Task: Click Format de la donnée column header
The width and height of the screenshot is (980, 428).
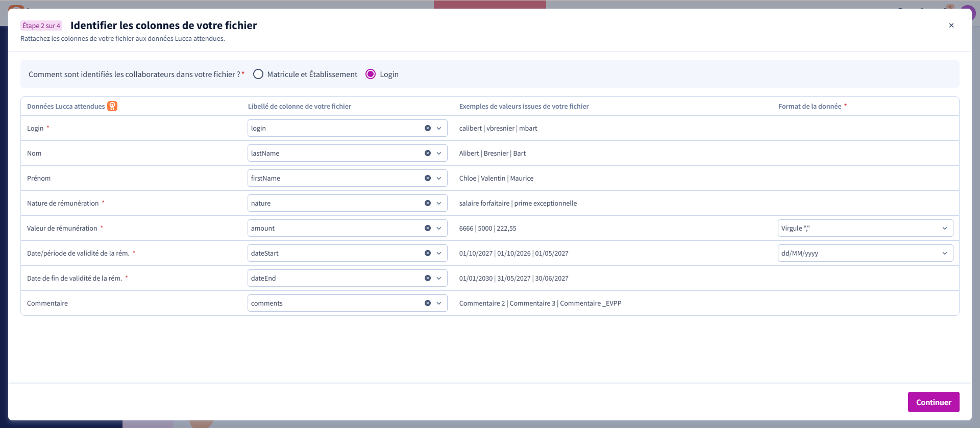Action: coord(810,106)
